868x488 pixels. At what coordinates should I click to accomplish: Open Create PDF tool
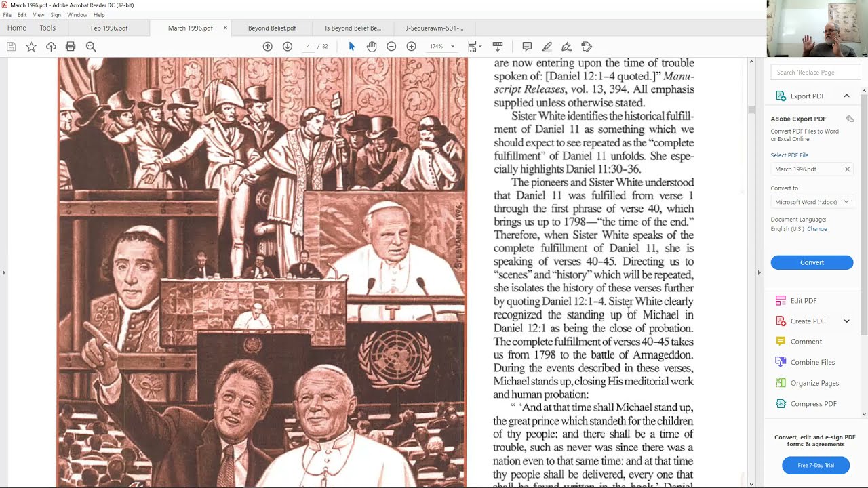click(x=808, y=321)
